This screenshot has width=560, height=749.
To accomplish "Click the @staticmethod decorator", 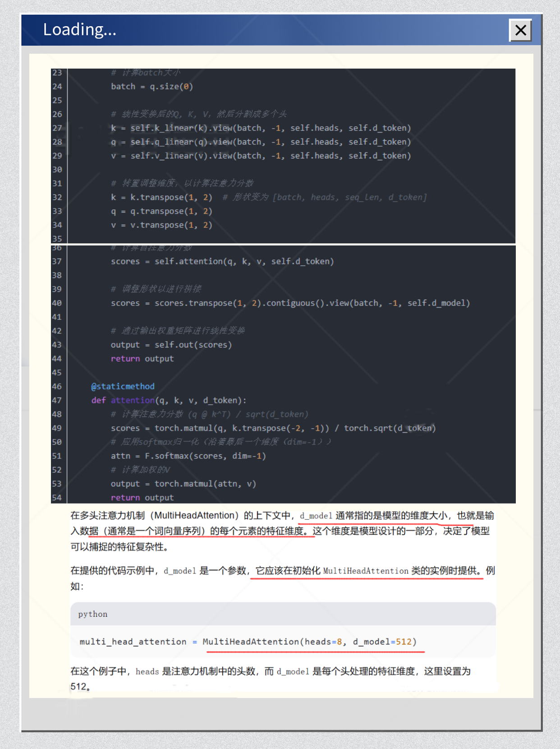I will 123,386.
